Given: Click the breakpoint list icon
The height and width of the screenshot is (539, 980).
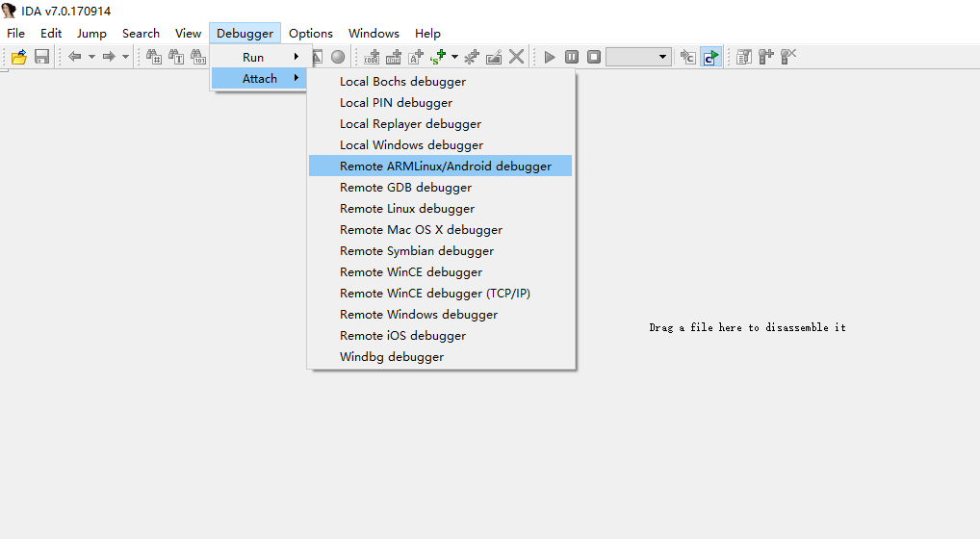Looking at the screenshot, I should pos(744,57).
